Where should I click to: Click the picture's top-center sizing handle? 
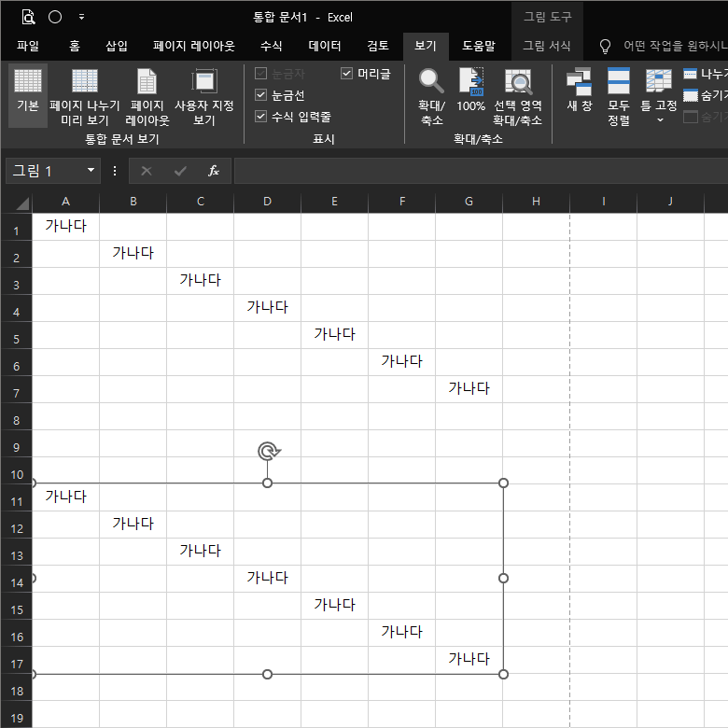(268, 483)
